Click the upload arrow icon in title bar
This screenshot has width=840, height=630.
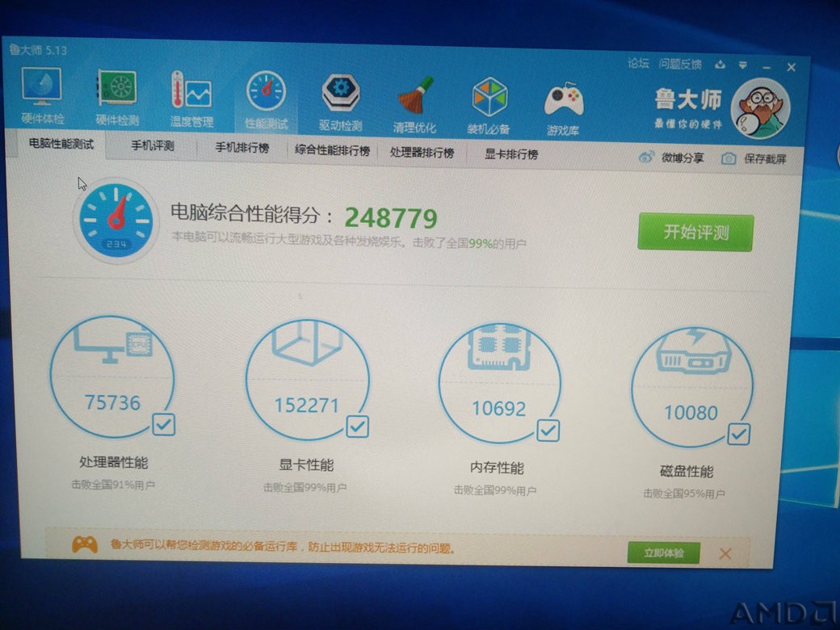pyautogui.click(x=720, y=65)
